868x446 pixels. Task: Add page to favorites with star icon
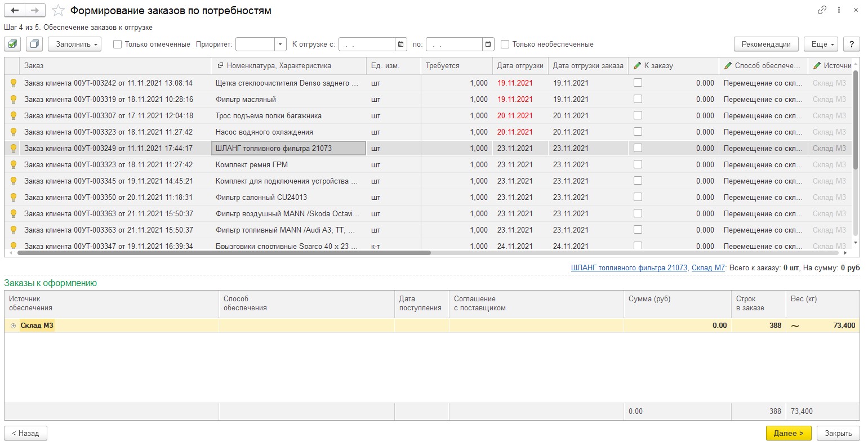58,11
